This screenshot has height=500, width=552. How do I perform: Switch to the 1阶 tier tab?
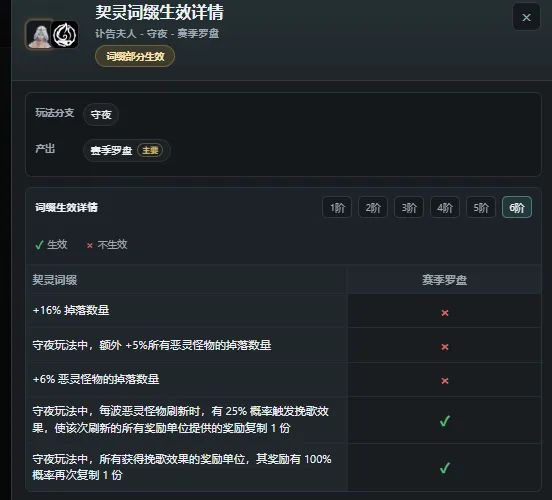click(x=337, y=207)
